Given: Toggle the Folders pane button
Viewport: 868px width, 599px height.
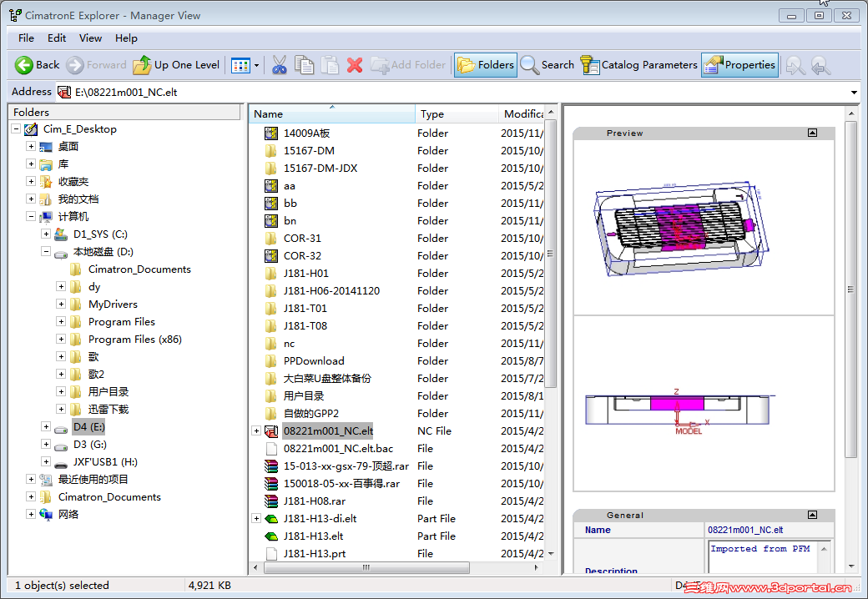Looking at the screenshot, I should [486, 65].
